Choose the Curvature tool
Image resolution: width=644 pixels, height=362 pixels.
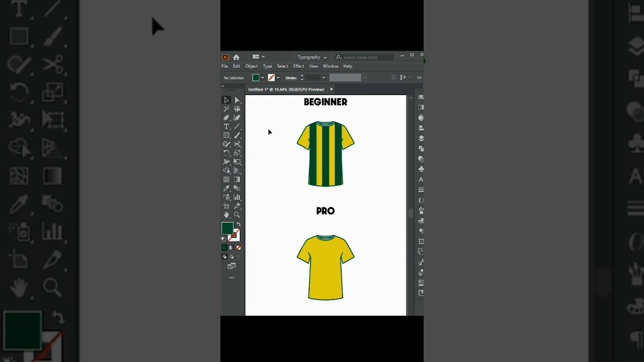(237, 118)
